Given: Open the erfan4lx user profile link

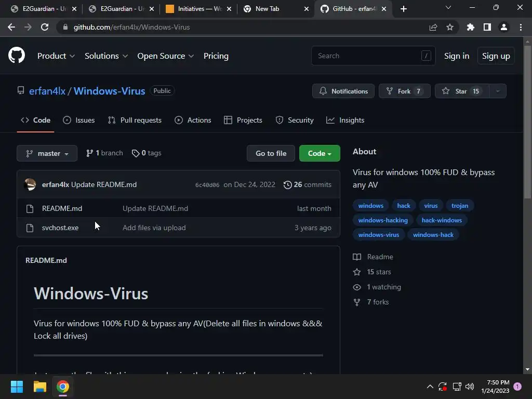Looking at the screenshot, I should point(47,91).
